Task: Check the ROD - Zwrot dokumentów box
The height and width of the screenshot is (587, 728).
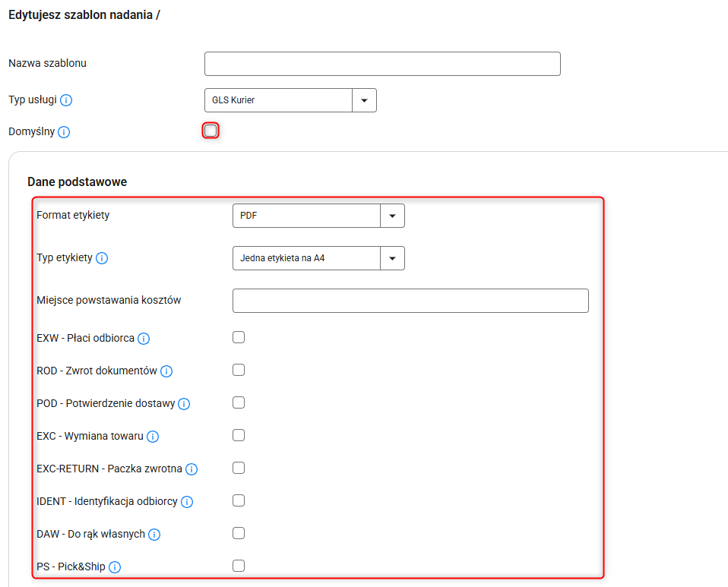Action: pos(239,370)
